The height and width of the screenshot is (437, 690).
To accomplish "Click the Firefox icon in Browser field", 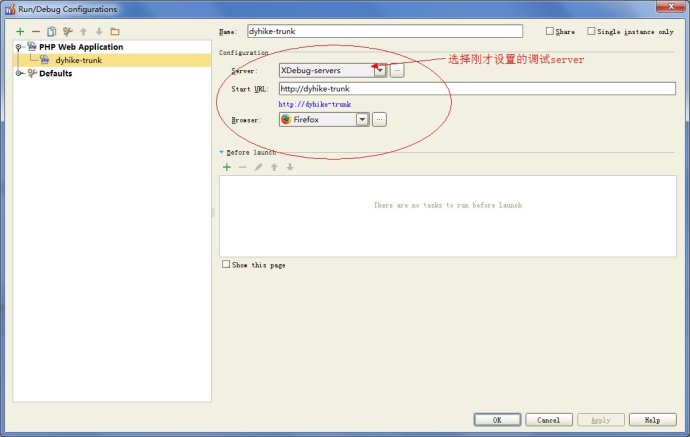I will click(x=286, y=119).
